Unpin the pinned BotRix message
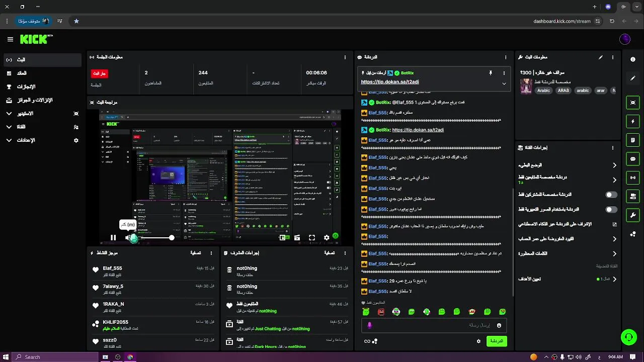 491,73
